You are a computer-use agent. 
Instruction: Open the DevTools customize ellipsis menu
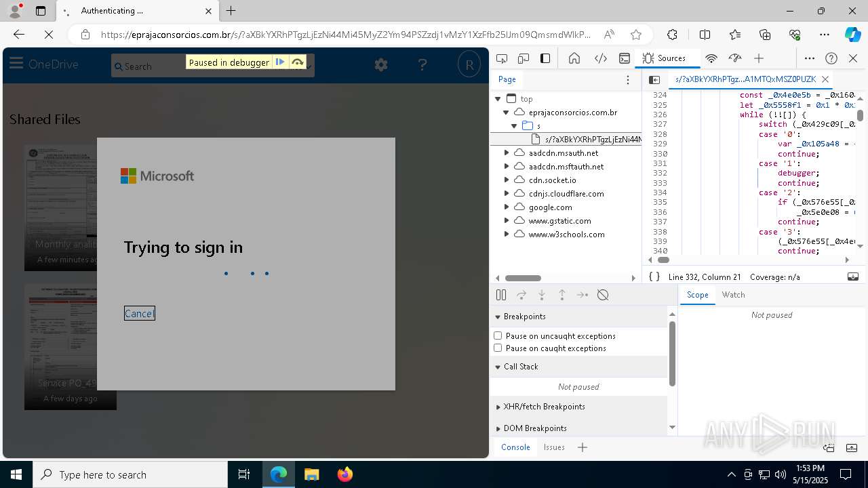tap(810, 58)
